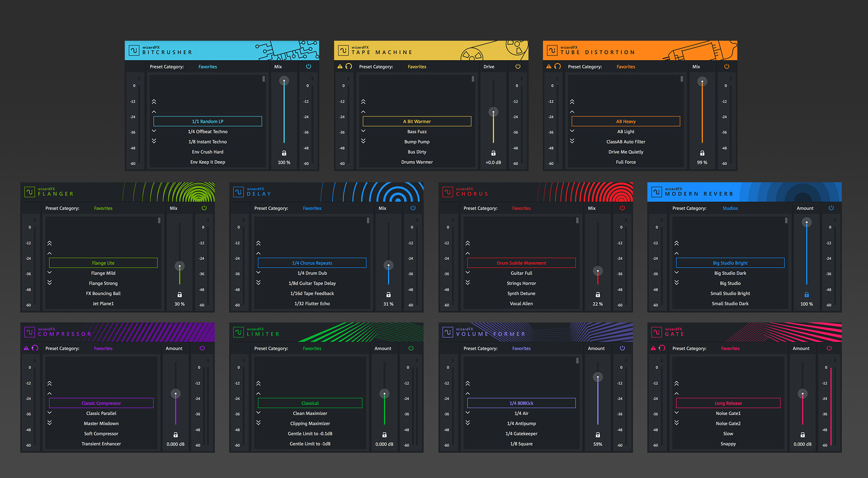Click the wizardFX logo icon in Flanger
This screenshot has height=478, width=868.
click(29, 192)
